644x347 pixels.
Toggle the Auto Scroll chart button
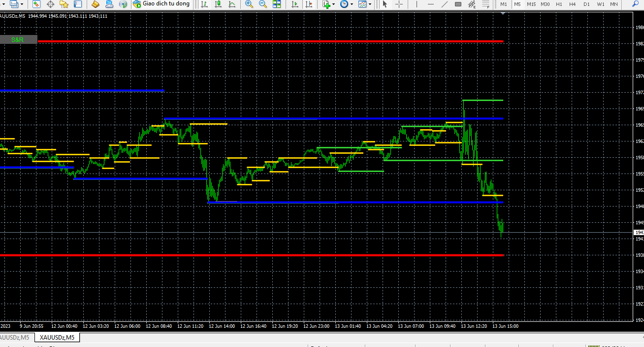(x=295, y=4)
